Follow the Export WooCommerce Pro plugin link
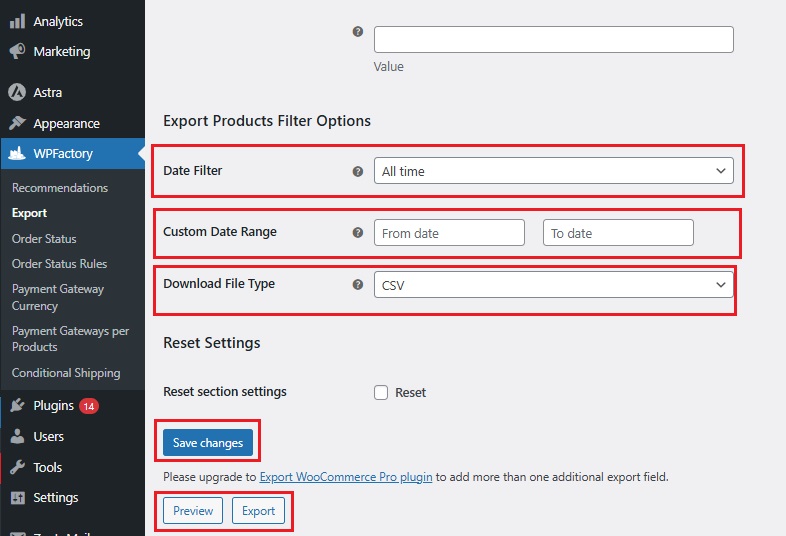 [x=346, y=477]
